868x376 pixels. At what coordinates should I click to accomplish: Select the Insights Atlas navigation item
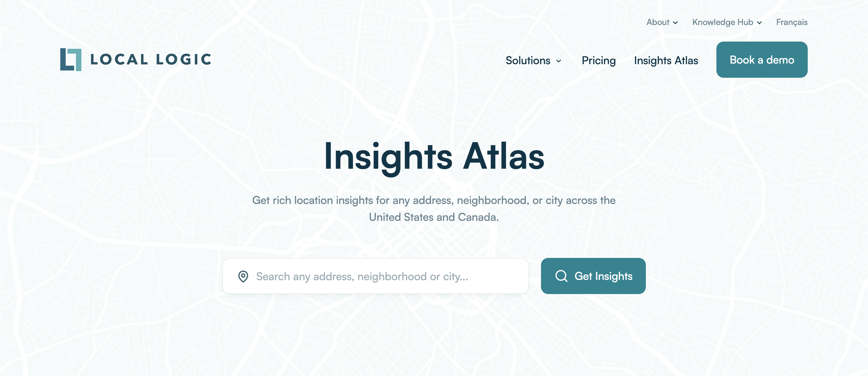point(666,60)
